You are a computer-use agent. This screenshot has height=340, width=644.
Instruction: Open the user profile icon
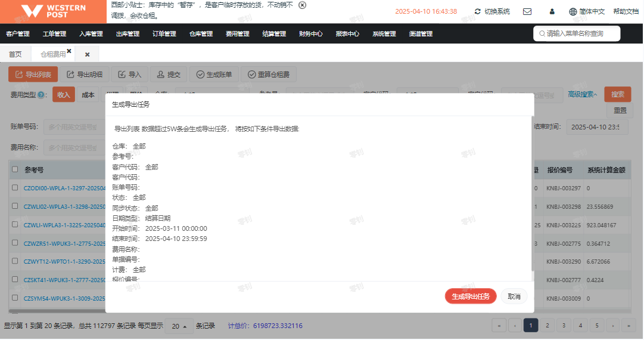tap(552, 11)
